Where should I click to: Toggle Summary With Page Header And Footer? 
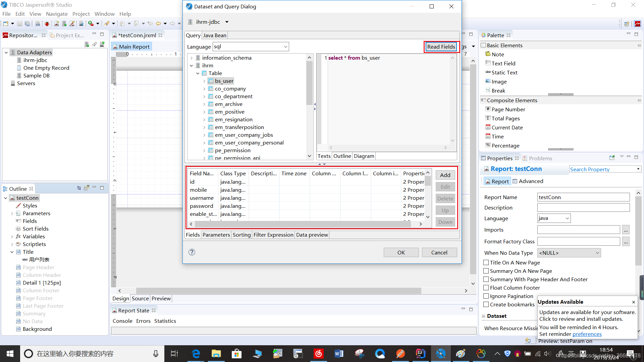pyautogui.click(x=486, y=279)
